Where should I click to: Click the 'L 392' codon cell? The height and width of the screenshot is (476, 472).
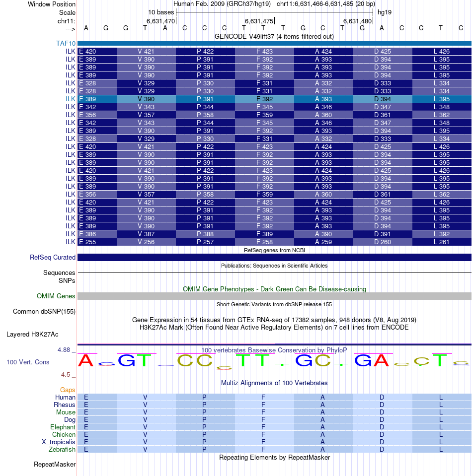click(x=442, y=234)
